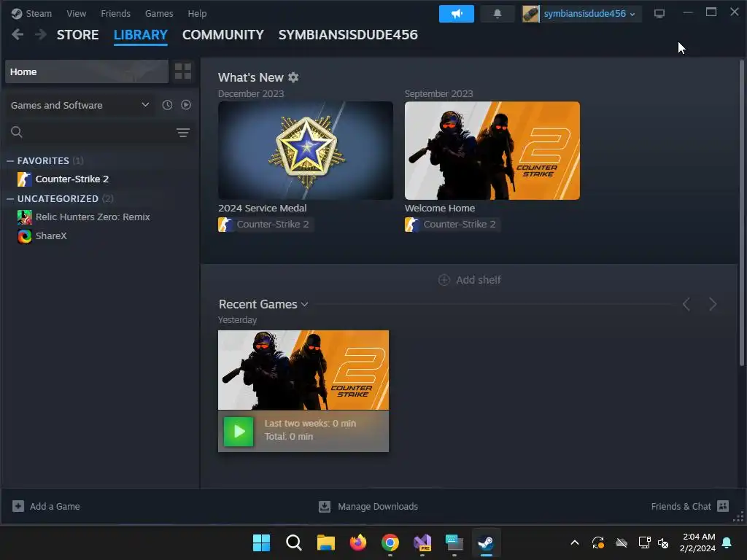
Task: Open the 2024 Service Medal news image
Action: click(x=306, y=150)
